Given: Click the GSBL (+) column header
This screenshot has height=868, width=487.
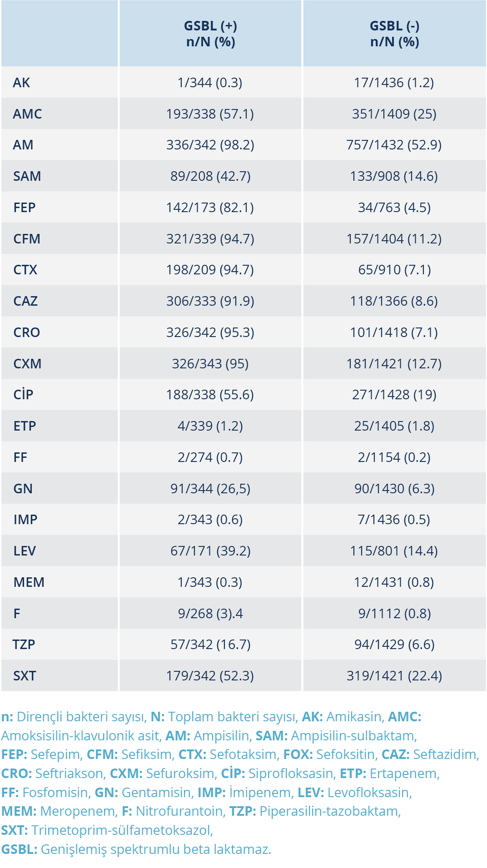Looking at the screenshot, I should click(210, 34).
